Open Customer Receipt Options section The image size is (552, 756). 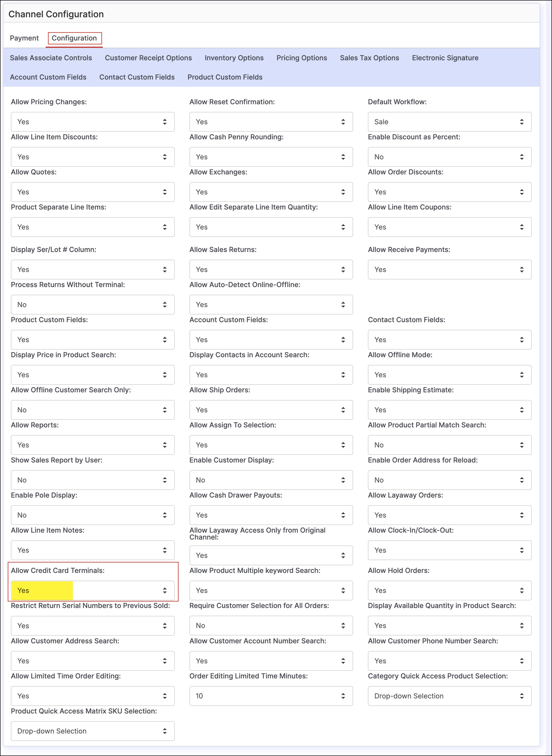point(148,58)
